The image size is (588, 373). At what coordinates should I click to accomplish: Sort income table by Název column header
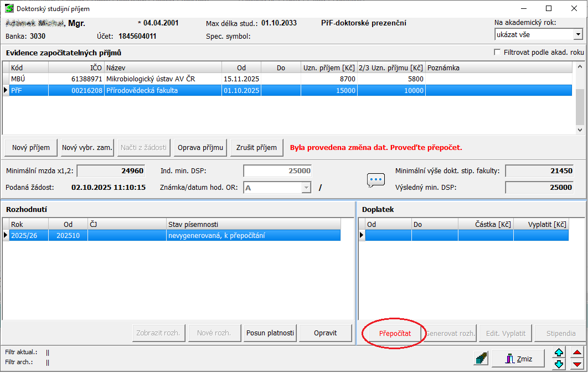click(x=163, y=68)
